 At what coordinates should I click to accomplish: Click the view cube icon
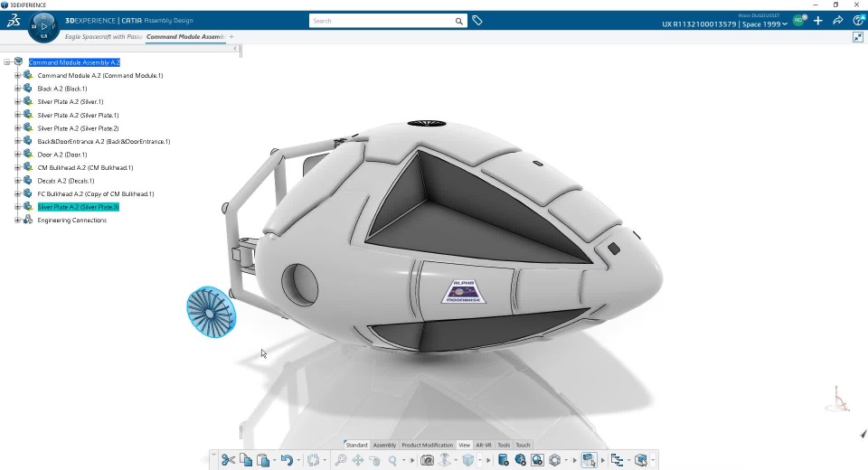pyautogui.click(x=467, y=460)
